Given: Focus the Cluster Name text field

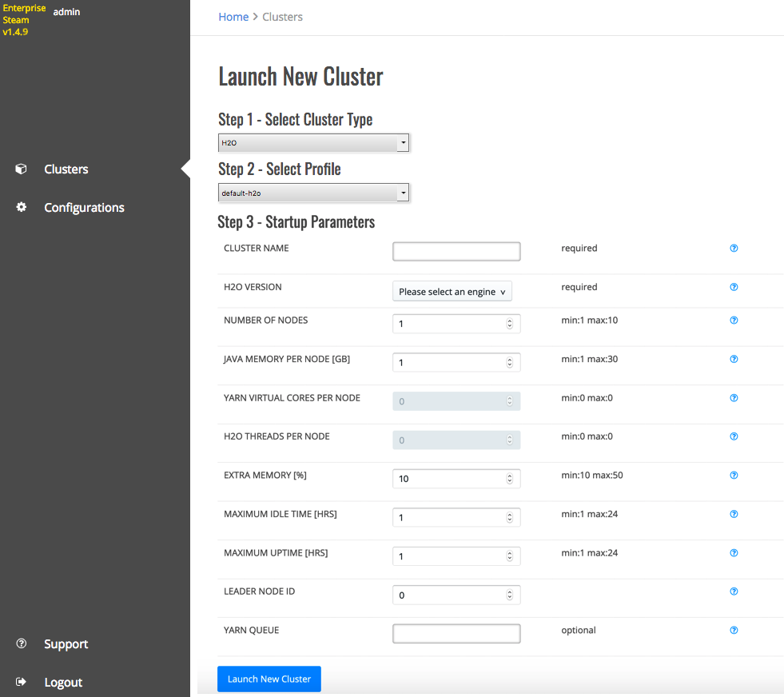Looking at the screenshot, I should [456, 252].
